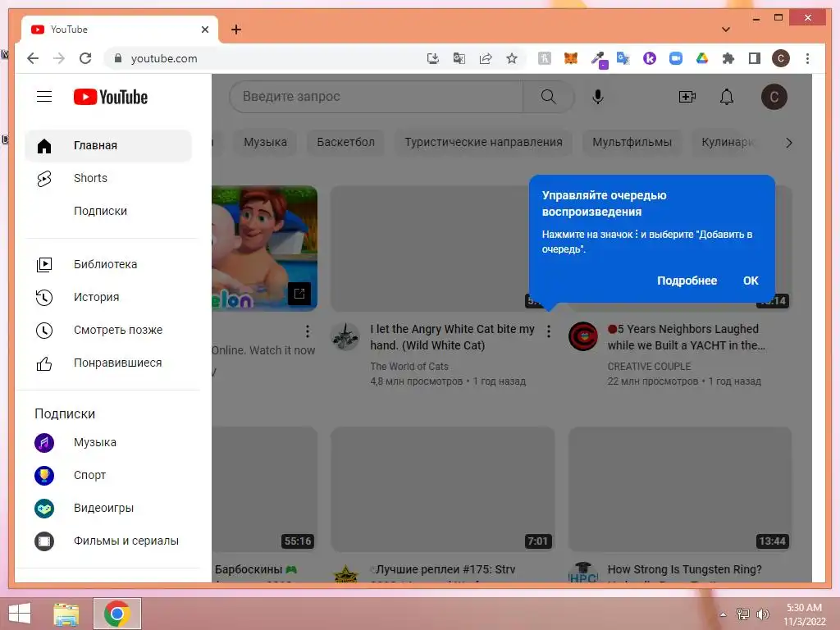840x630 pixels.
Task: Open the 13:44 video thumbnail
Action: (x=680, y=489)
